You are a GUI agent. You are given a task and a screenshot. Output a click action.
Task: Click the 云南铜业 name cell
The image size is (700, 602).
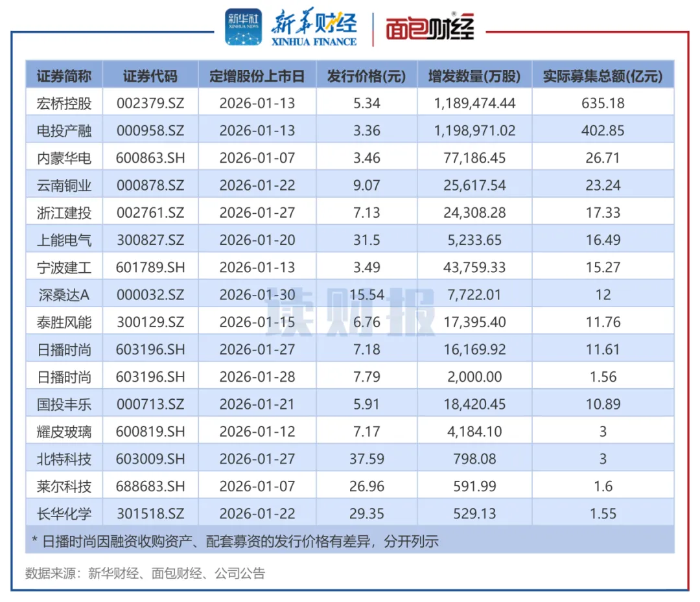(x=64, y=185)
